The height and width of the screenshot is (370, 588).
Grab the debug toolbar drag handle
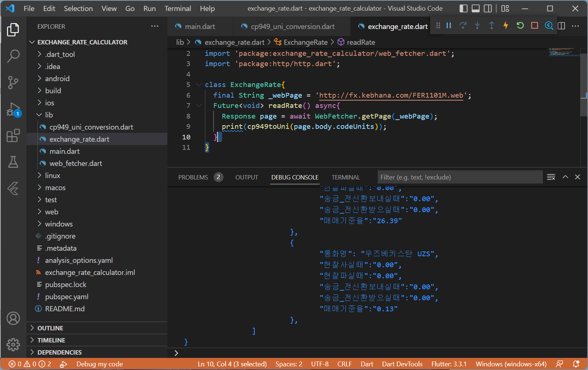(438, 25)
